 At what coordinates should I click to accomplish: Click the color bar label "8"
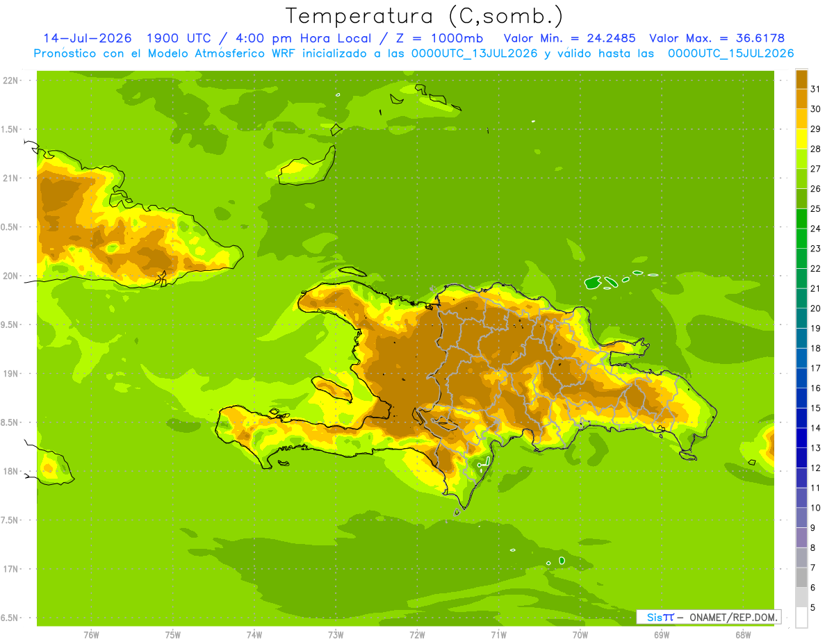click(813, 548)
